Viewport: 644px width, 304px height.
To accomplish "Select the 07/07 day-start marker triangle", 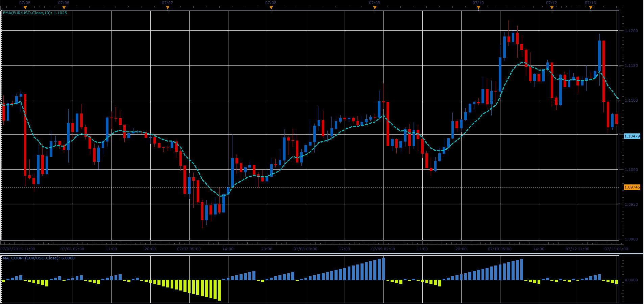I will pos(168,8).
